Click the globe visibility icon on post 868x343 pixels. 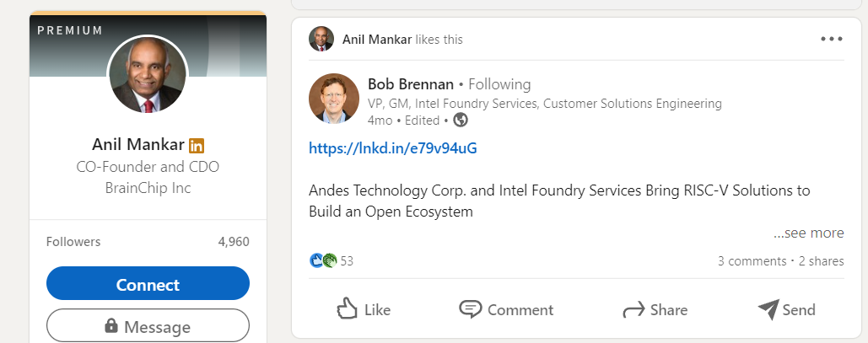pos(461,120)
